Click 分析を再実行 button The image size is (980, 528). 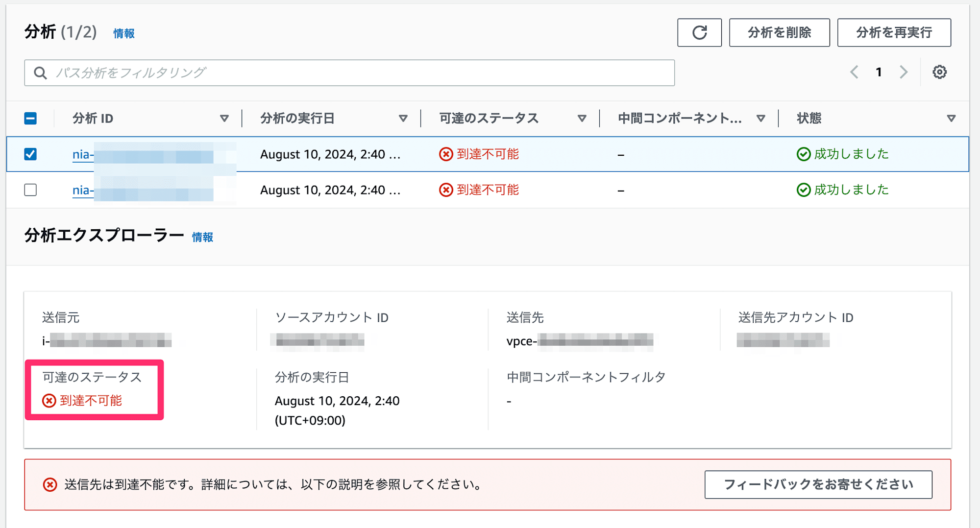[894, 33]
